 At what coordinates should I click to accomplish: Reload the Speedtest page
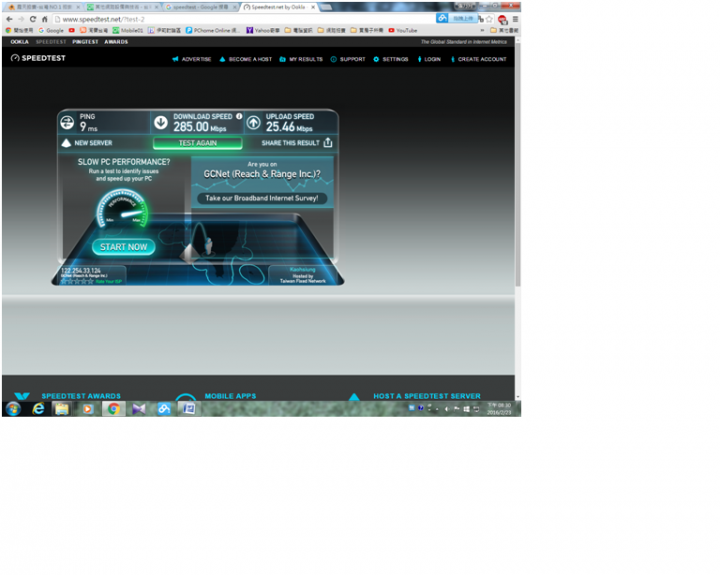33,19
